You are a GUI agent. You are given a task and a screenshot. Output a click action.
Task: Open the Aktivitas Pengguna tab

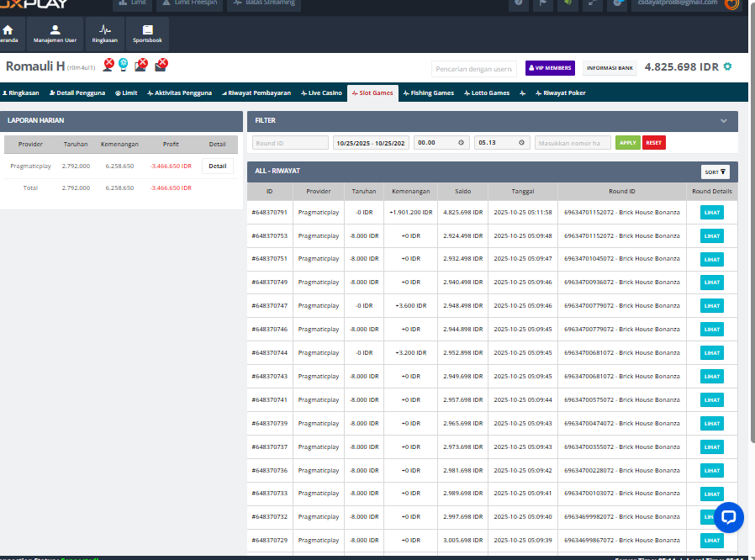[x=180, y=93]
